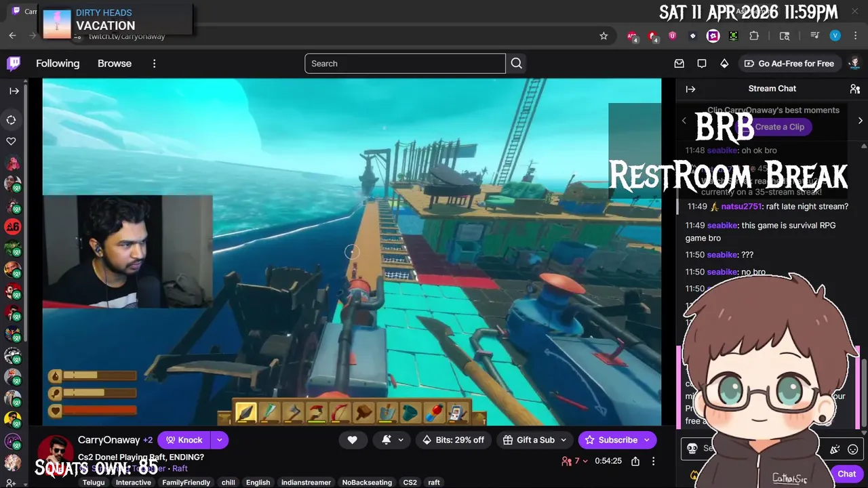Click the chat panel scrollbar

pyautogui.click(x=864, y=393)
